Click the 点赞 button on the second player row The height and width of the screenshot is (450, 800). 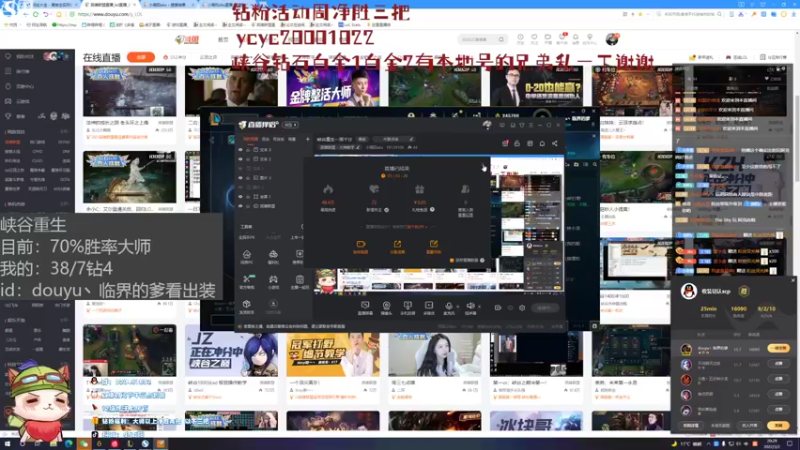(779, 364)
